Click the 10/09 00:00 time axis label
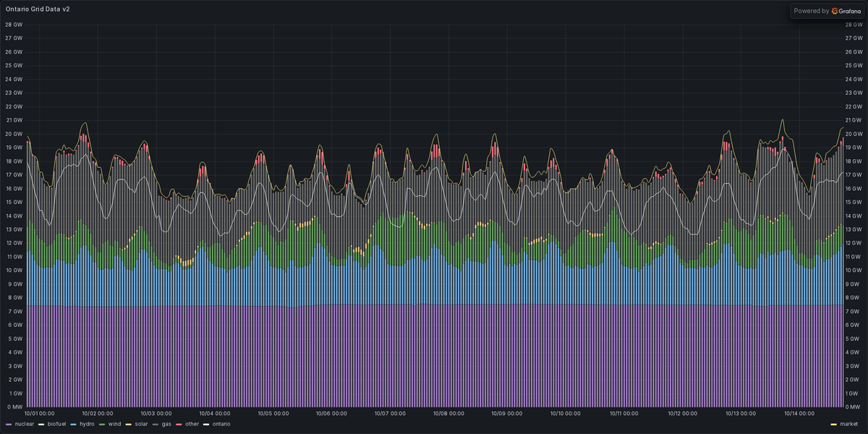The image size is (868, 434). pyautogui.click(x=507, y=414)
